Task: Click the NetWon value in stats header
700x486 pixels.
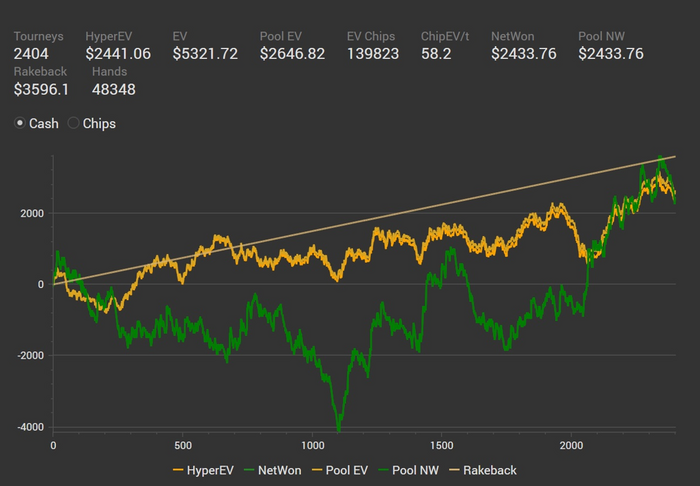Action: coord(524,54)
